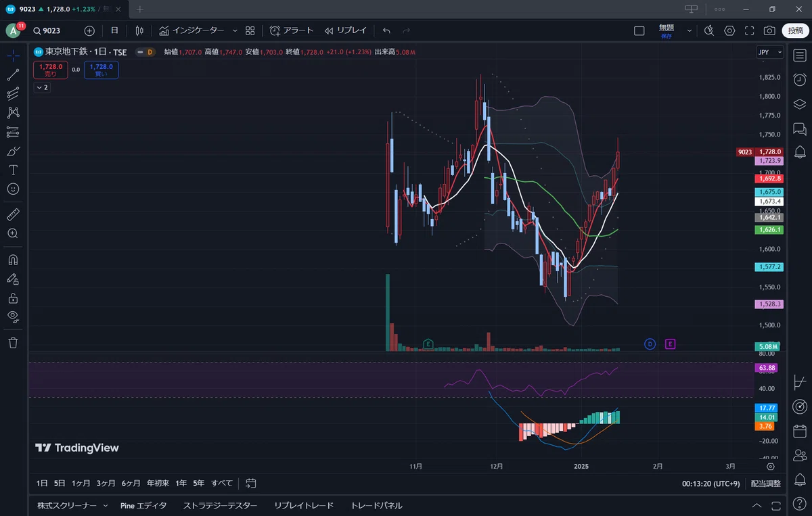Open the 日 interval selector
This screenshot has height=516, width=812.
pyautogui.click(x=114, y=30)
